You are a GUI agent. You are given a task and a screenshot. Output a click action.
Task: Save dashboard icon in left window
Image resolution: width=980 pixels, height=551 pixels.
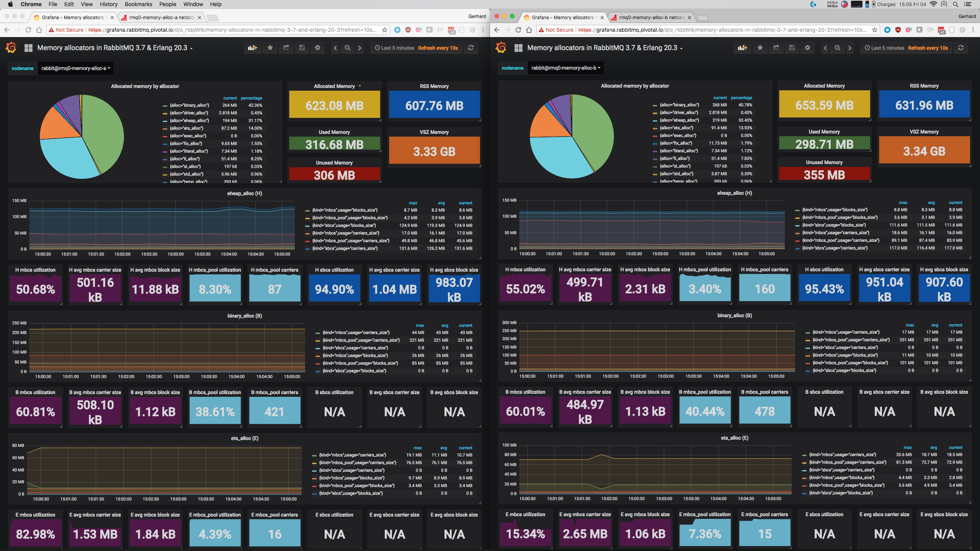click(x=302, y=48)
